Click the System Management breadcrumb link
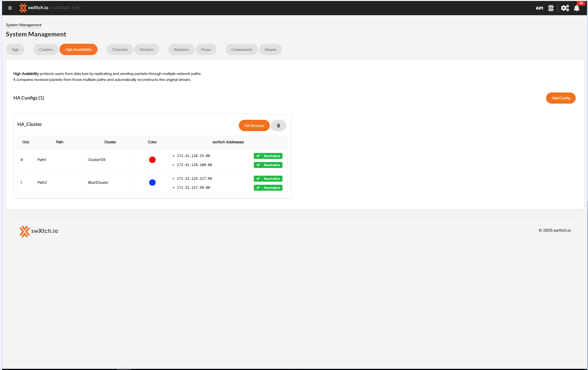Screen dimensions: 588x370 [24, 25]
